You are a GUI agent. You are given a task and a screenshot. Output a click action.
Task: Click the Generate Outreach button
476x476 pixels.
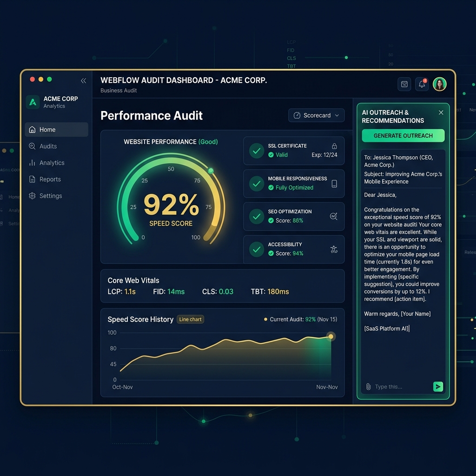tap(403, 136)
